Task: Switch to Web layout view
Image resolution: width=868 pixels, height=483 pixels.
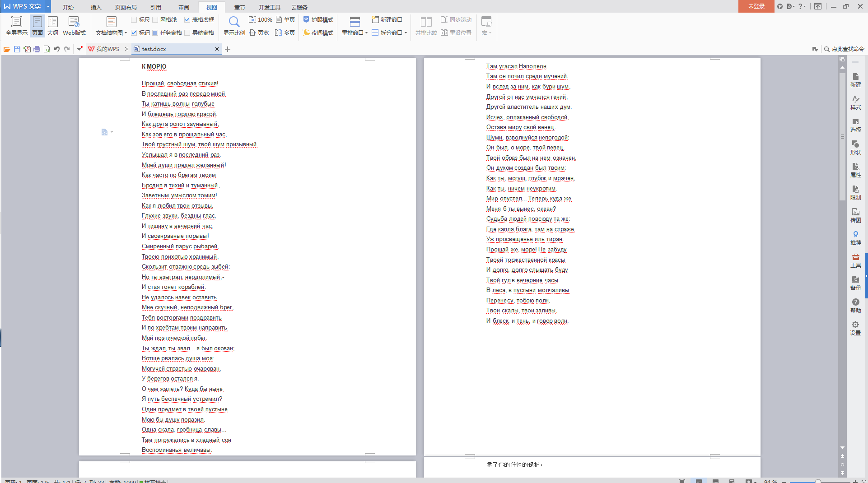Action: pos(74,26)
